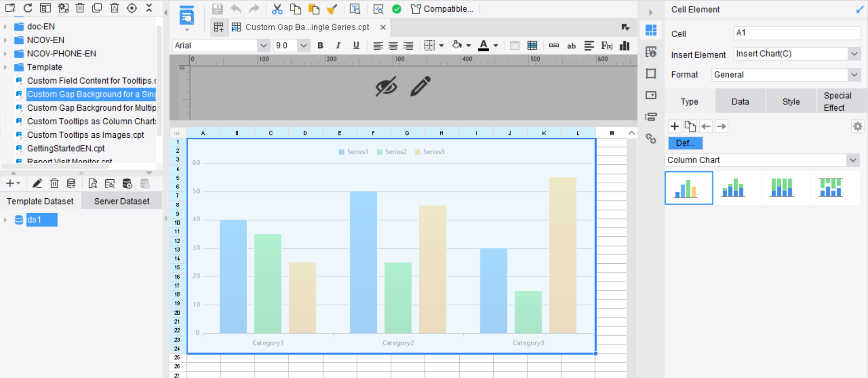Image resolution: width=868 pixels, height=378 pixels.
Task: Click the blue grid table icon in format bar
Action: (x=533, y=46)
